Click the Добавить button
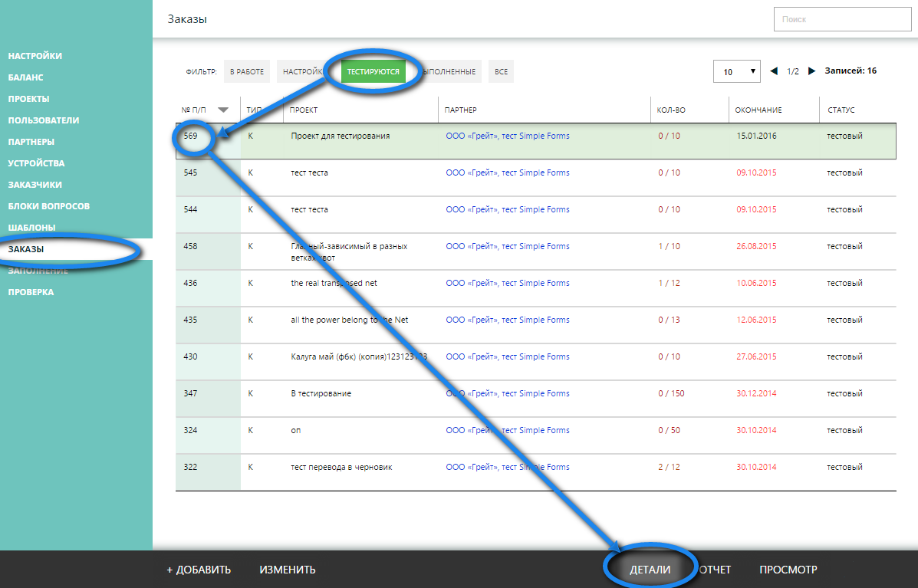The height and width of the screenshot is (588, 918). [199, 570]
